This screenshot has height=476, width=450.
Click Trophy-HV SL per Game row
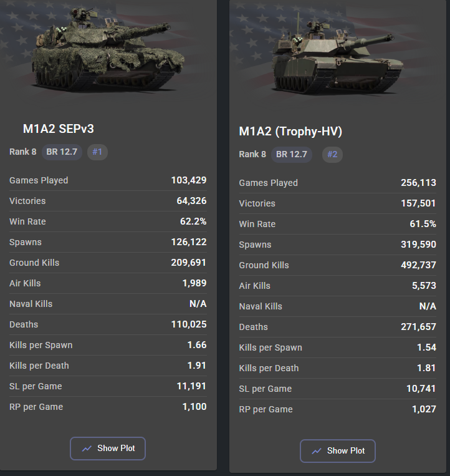(338, 389)
